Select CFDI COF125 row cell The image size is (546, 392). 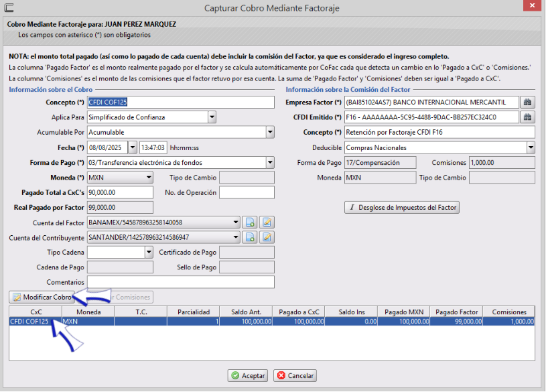click(x=36, y=321)
